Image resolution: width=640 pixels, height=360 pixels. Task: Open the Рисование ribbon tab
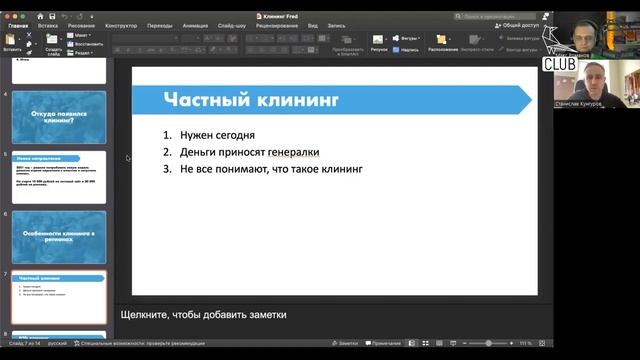coord(81,26)
